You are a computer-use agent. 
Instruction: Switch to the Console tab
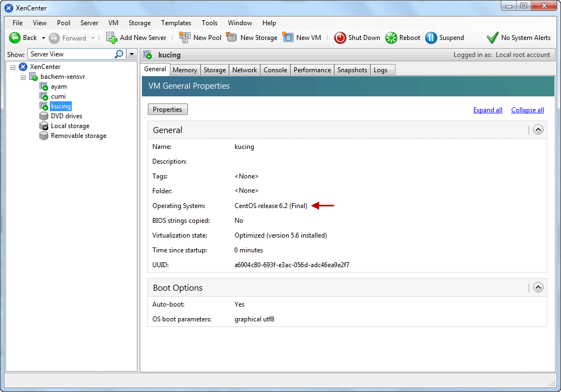coord(276,70)
